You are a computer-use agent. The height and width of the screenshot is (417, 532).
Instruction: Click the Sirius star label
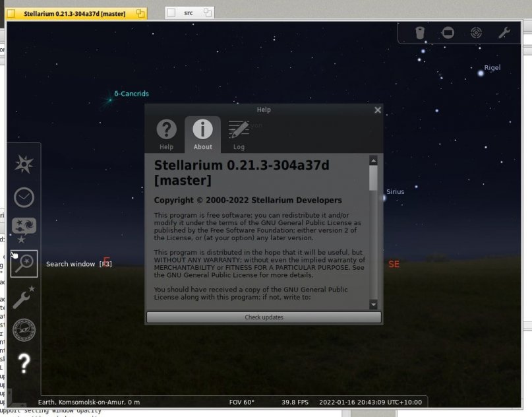pos(395,192)
